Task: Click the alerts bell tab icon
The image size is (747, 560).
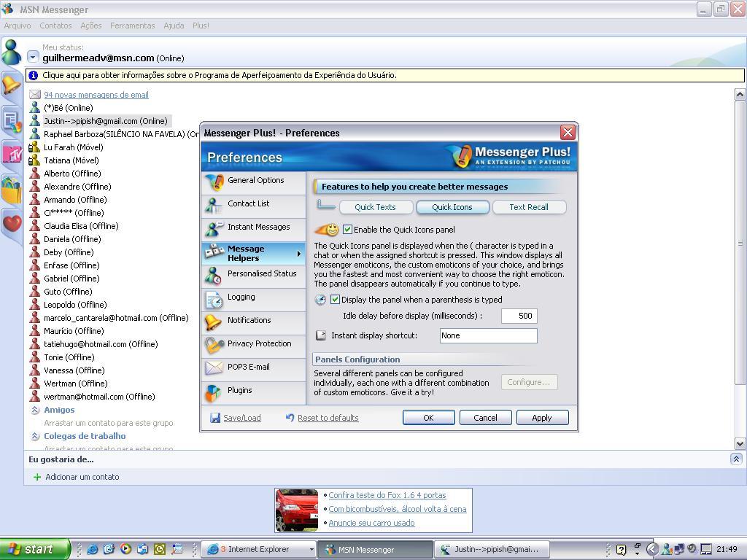Action: (x=11, y=85)
